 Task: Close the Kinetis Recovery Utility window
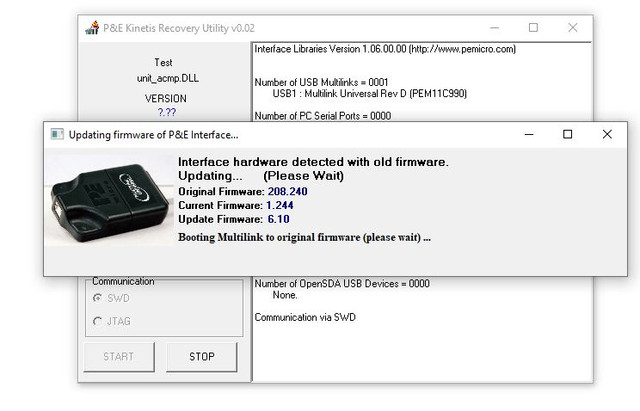(x=573, y=28)
